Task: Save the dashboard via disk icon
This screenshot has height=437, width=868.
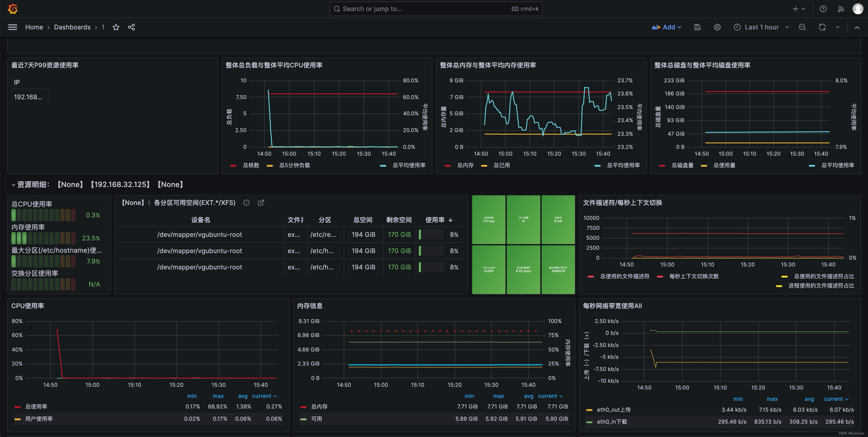Action: [697, 27]
